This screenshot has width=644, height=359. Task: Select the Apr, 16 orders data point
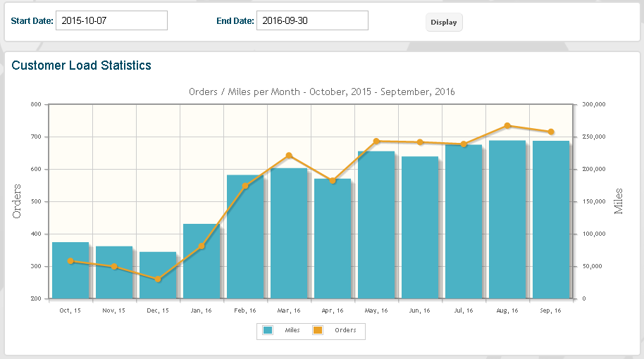[333, 181]
